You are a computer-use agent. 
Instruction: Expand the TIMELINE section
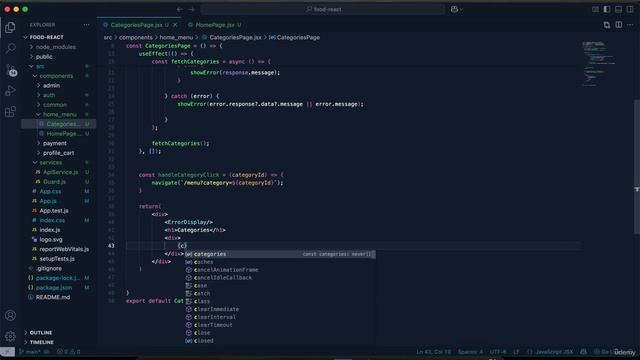pos(42,342)
